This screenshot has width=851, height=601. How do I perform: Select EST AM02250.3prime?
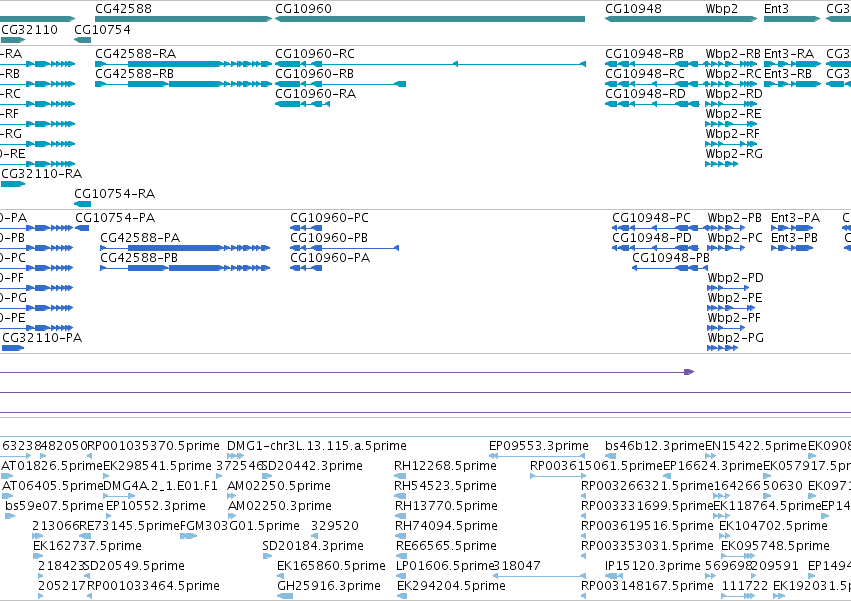point(280,507)
